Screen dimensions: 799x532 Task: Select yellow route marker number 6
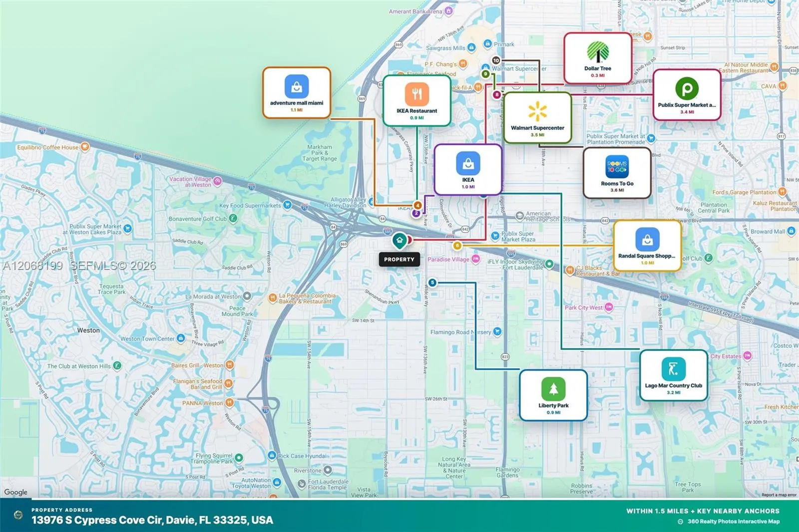point(457,246)
